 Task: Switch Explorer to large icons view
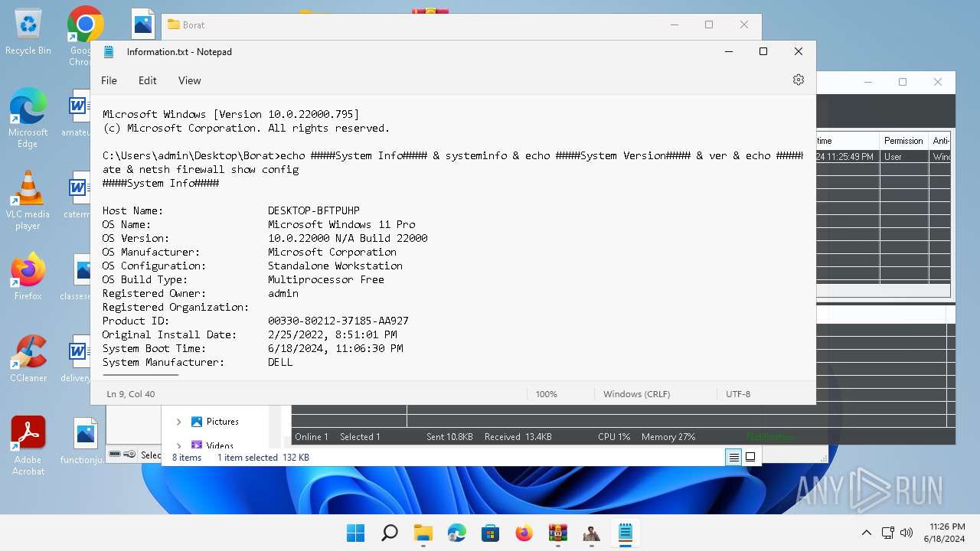point(750,457)
